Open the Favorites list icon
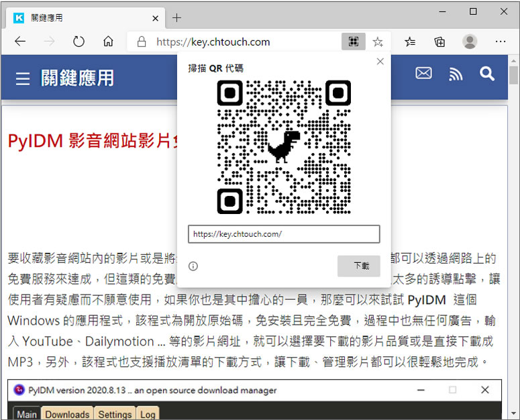The height and width of the screenshot is (420, 520). pyautogui.click(x=410, y=42)
